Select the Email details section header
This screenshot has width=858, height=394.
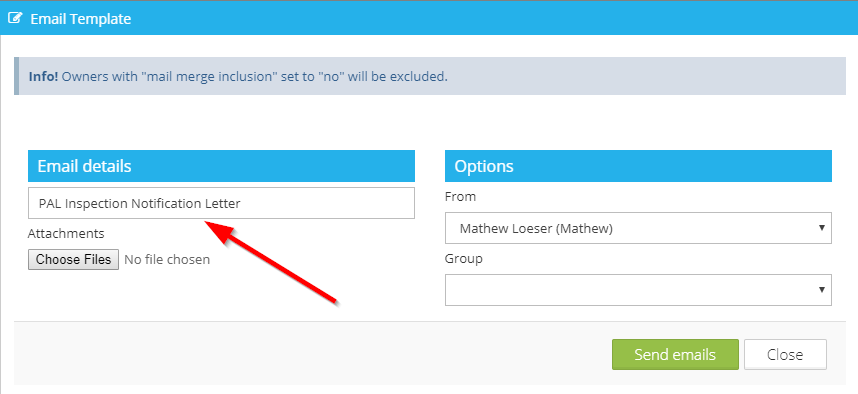[x=221, y=166]
